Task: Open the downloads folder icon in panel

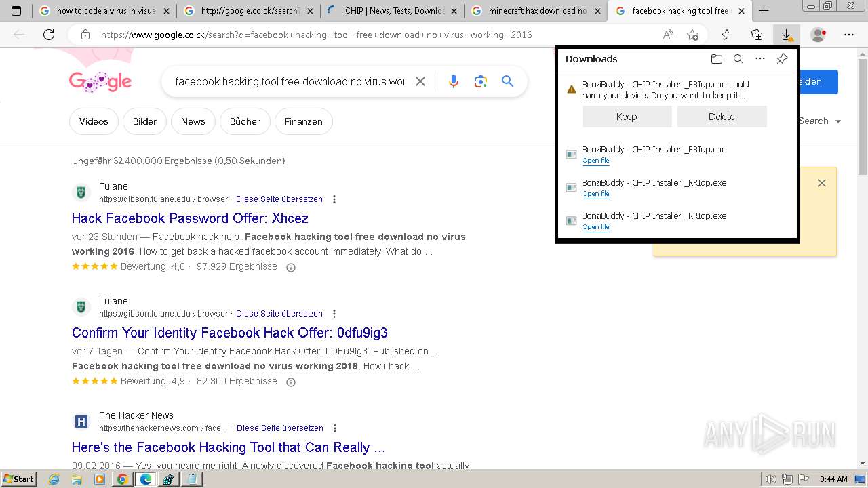Action: 717,59
